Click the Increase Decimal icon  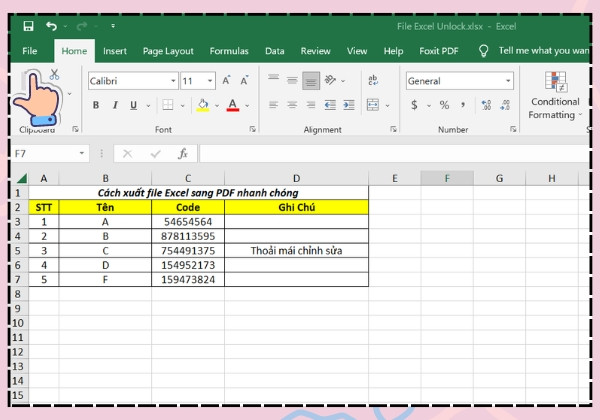pyautogui.click(x=486, y=105)
